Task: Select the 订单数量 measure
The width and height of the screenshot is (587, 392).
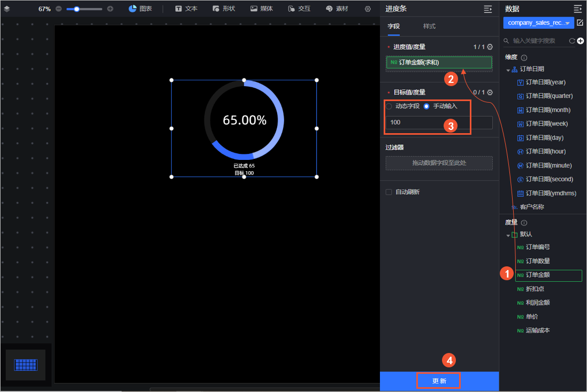Action: [x=533, y=261]
